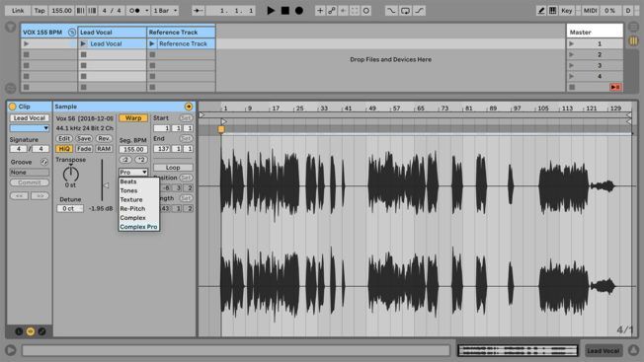The image size is (644, 362).
Task: Select Complex warp mode
Action: [139, 218]
